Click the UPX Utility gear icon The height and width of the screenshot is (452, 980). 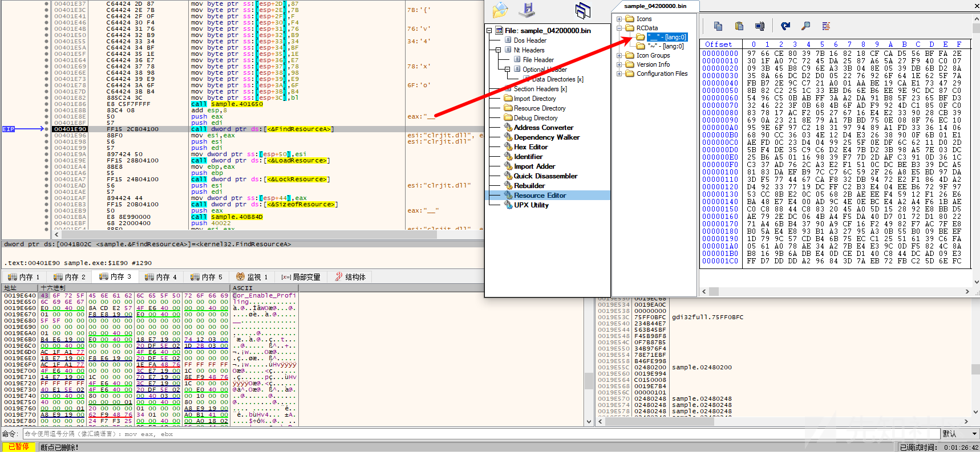point(508,205)
